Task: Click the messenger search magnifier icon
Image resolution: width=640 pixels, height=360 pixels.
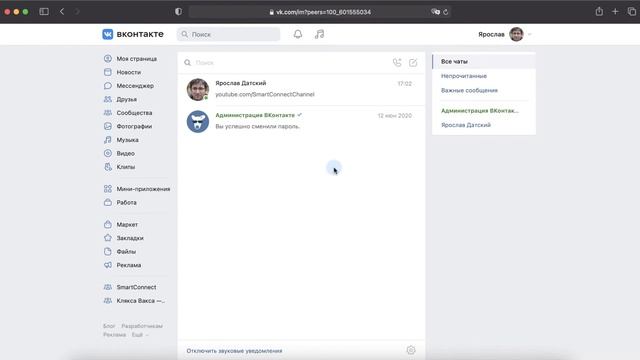Action: 187,63
